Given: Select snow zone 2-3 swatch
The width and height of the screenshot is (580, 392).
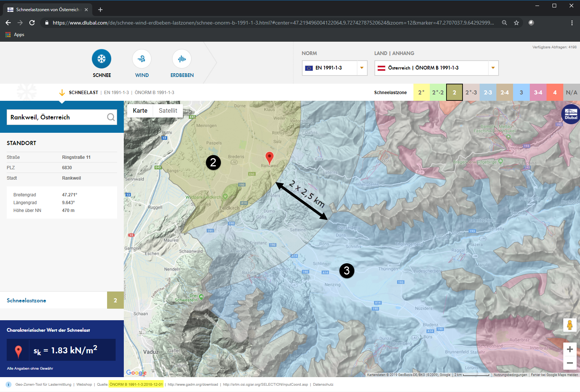Looking at the screenshot, I should pyautogui.click(x=488, y=93).
